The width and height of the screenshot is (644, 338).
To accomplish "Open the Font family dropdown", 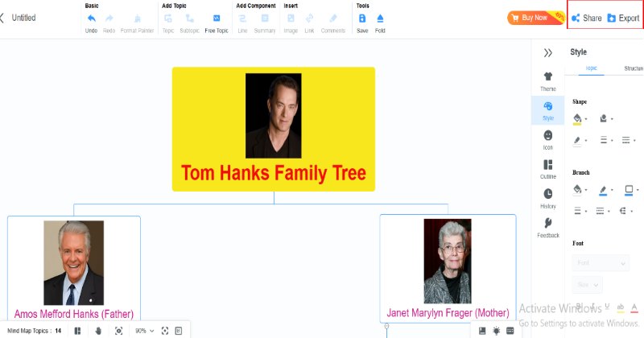I will click(x=601, y=263).
